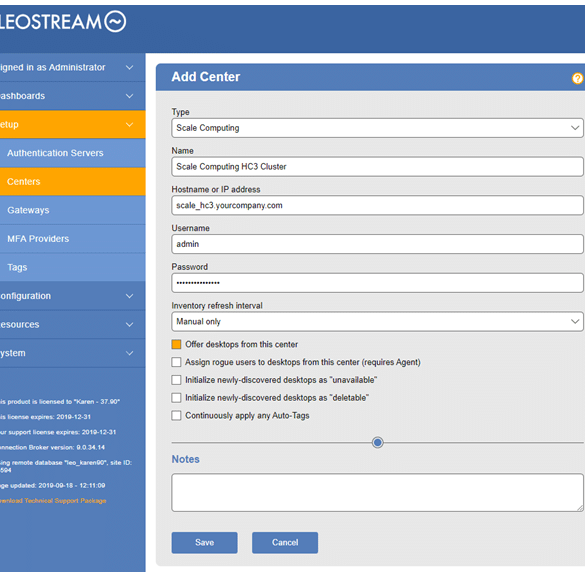Expand the Dashboards sidebar section
This screenshot has height=574, width=585.
pyautogui.click(x=73, y=96)
